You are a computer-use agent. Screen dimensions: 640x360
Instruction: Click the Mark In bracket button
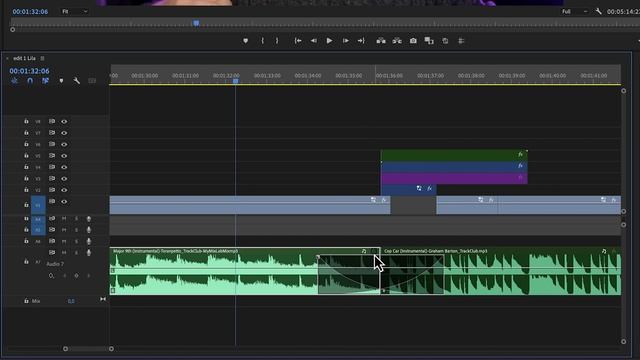point(262,41)
